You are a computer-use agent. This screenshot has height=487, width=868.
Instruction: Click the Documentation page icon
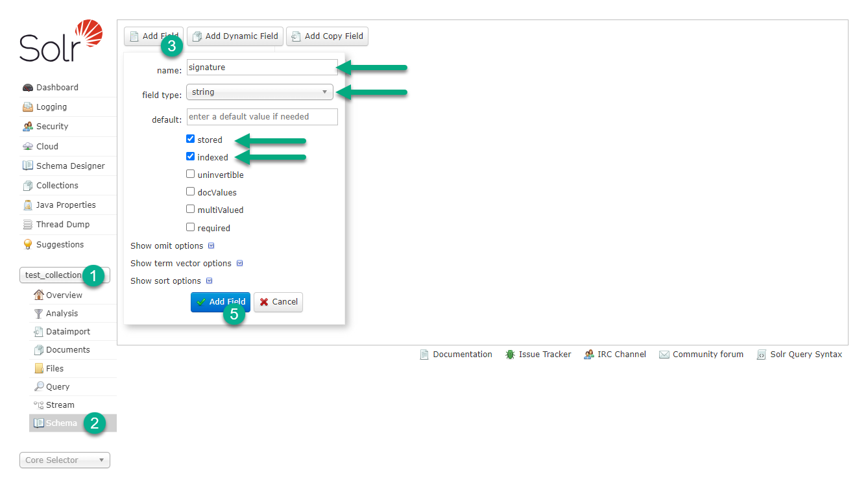click(x=424, y=355)
